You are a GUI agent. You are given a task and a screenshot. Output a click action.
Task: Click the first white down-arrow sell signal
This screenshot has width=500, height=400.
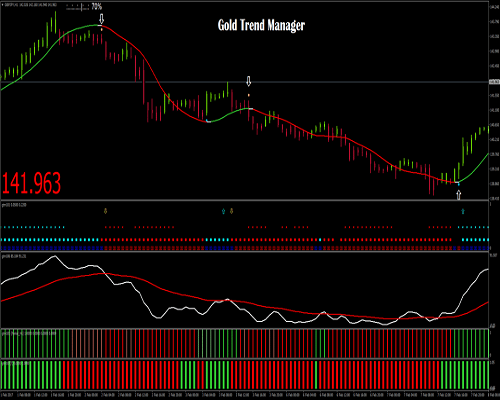[x=102, y=19]
